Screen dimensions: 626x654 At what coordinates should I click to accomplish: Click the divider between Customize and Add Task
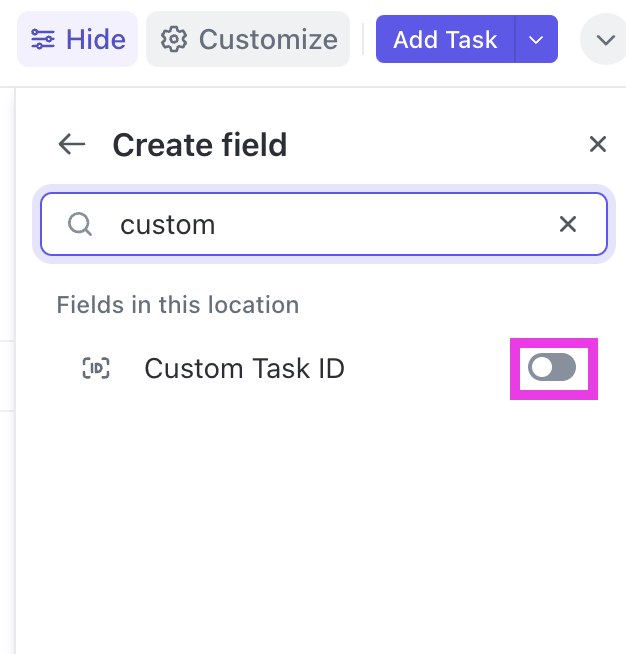363,40
